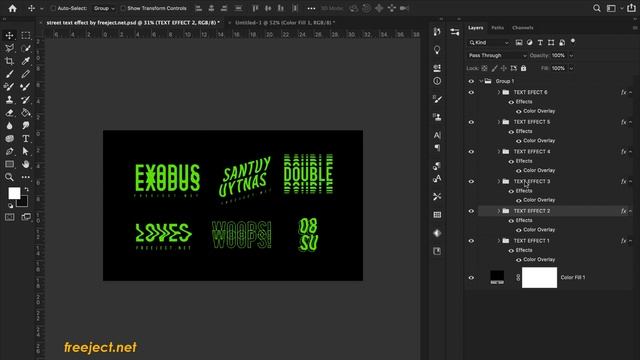Expand the TEXT EFECT 6 group

click(498, 92)
